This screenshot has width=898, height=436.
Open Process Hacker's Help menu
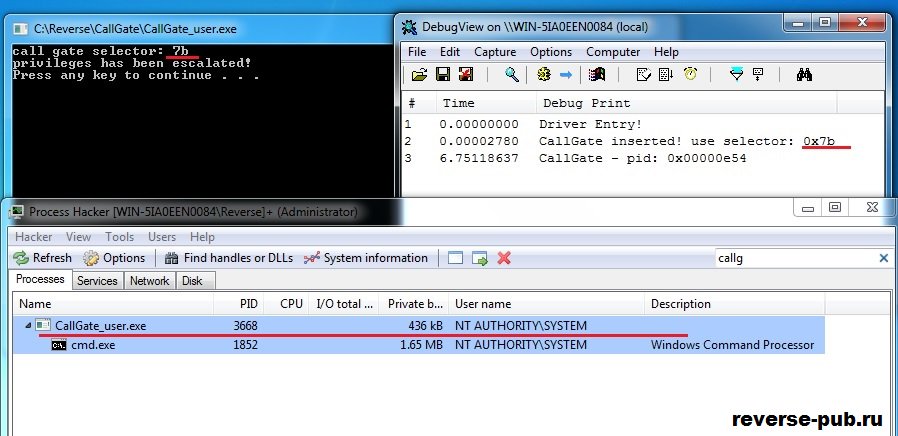tap(202, 237)
